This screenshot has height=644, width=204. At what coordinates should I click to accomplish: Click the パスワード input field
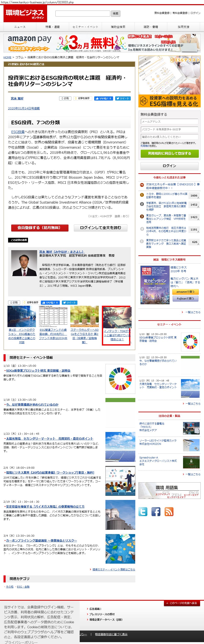tap(170, 129)
